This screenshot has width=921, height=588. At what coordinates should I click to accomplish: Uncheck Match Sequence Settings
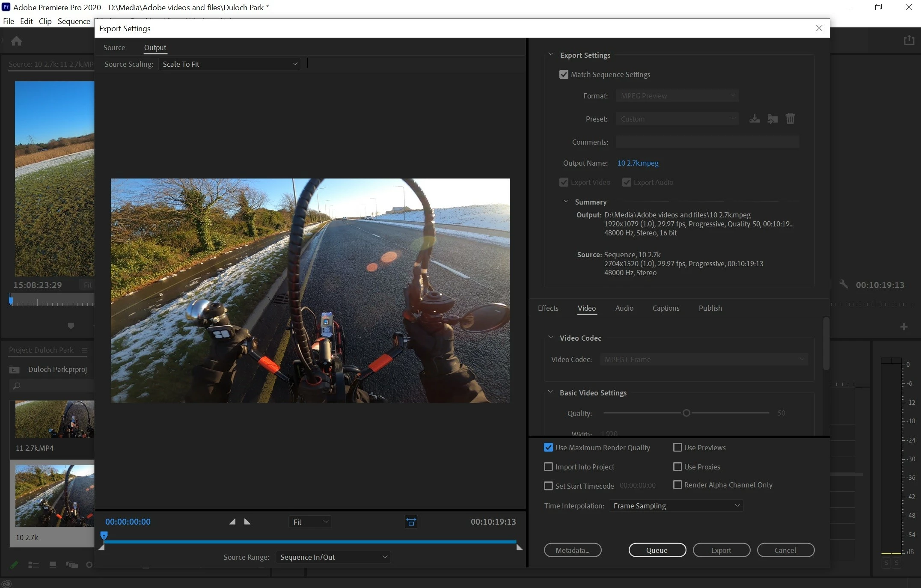point(564,74)
